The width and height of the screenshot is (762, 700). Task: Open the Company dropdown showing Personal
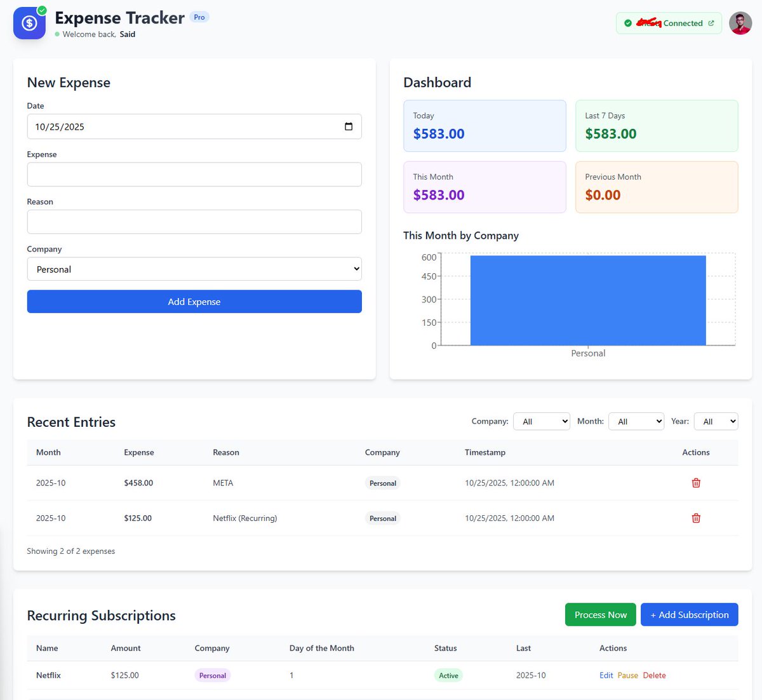[x=194, y=269]
